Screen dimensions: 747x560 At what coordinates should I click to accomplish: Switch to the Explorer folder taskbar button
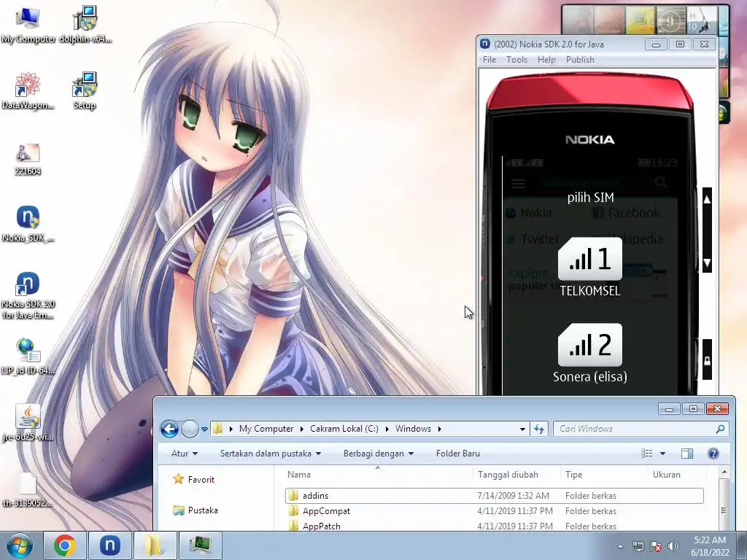point(155,545)
